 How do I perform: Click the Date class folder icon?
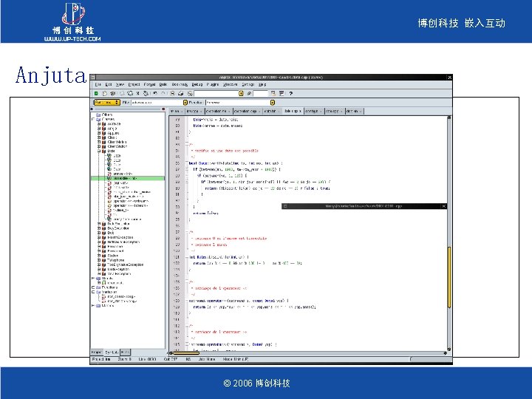pyautogui.click(x=104, y=151)
